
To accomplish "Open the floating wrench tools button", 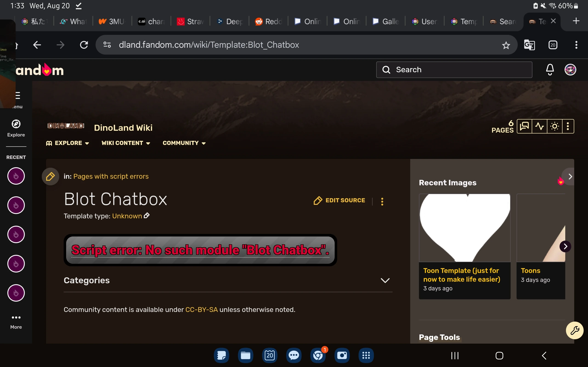I will point(575,330).
